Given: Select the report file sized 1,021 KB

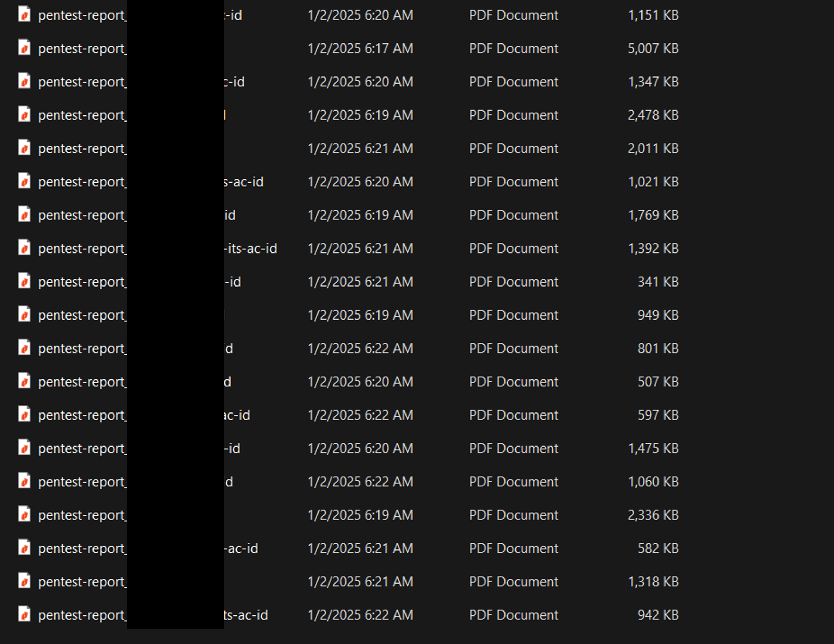Looking at the screenshot, I should pyautogui.click(x=82, y=182).
